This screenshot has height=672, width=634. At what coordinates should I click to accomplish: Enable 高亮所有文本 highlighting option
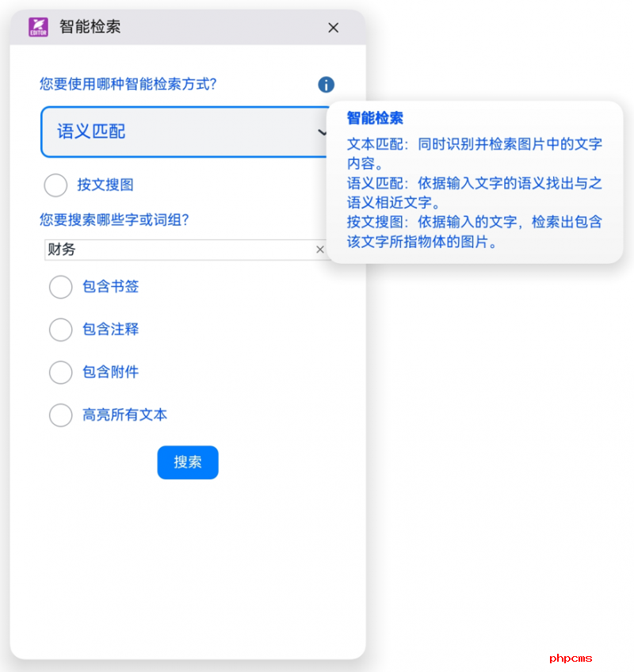tap(61, 415)
